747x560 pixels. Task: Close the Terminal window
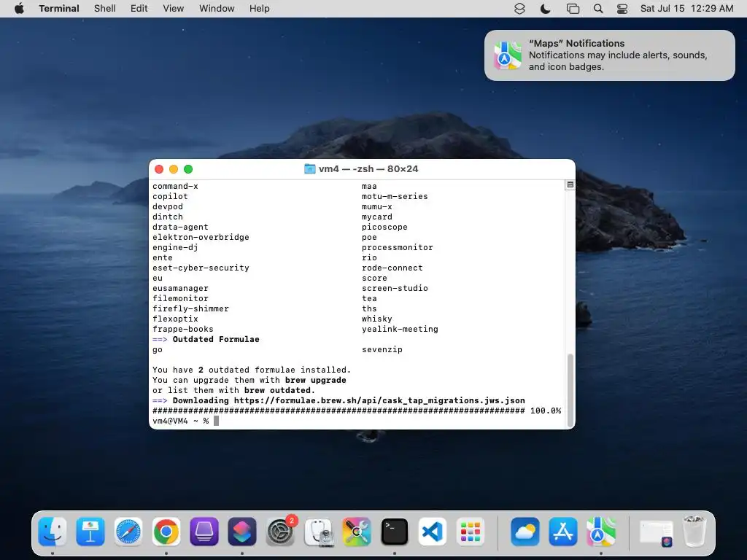(159, 169)
